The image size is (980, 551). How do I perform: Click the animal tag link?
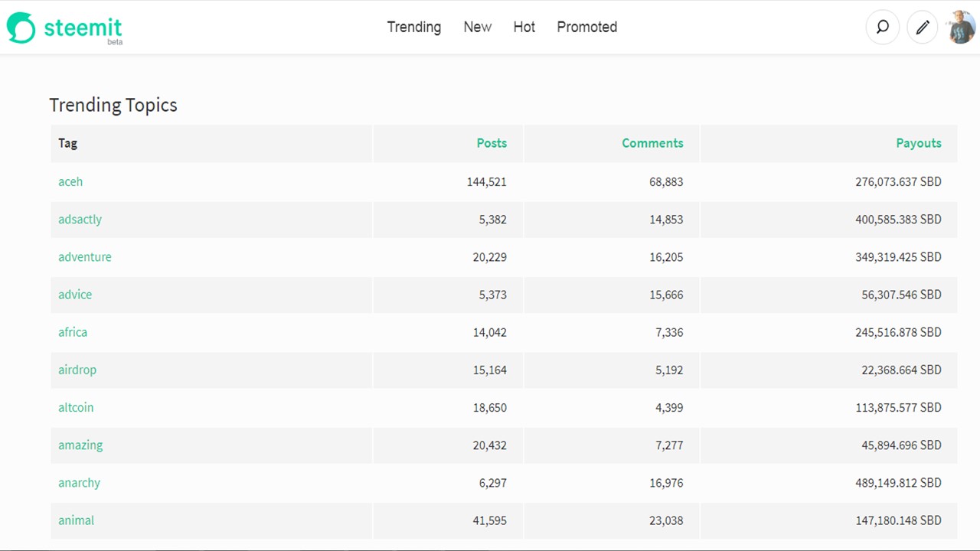(x=76, y=520)
